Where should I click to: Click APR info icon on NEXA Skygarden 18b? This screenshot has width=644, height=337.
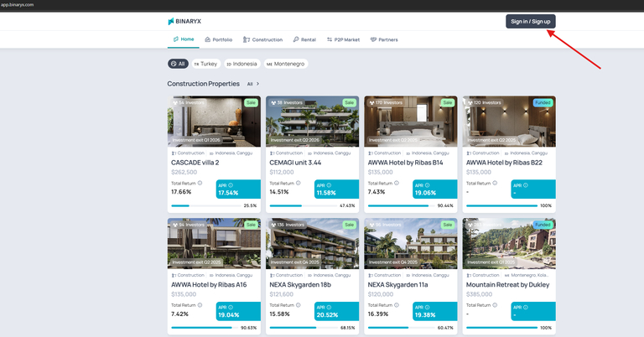[x=329, y=307]
